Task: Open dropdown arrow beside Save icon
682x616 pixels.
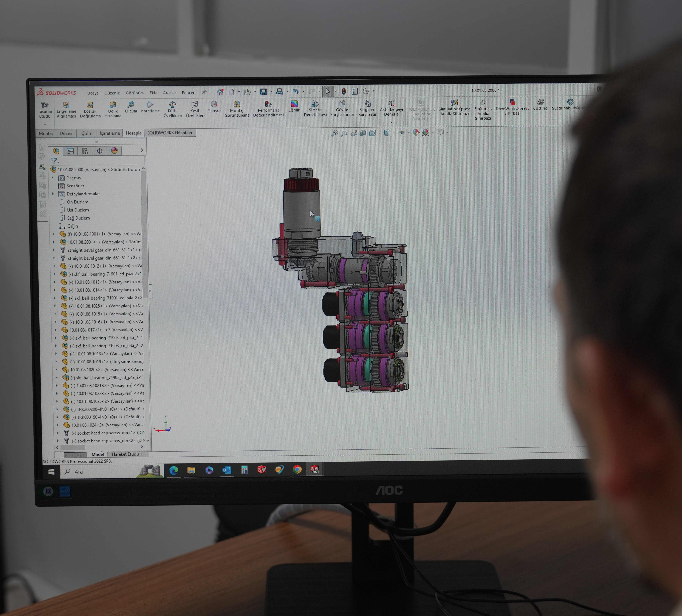Action: point(271,92)
